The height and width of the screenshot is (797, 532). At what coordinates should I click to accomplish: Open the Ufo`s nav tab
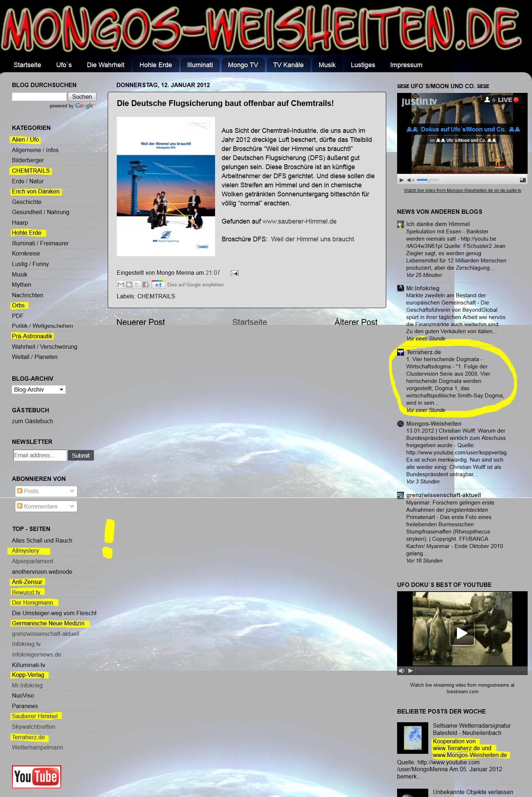(64, 65)
